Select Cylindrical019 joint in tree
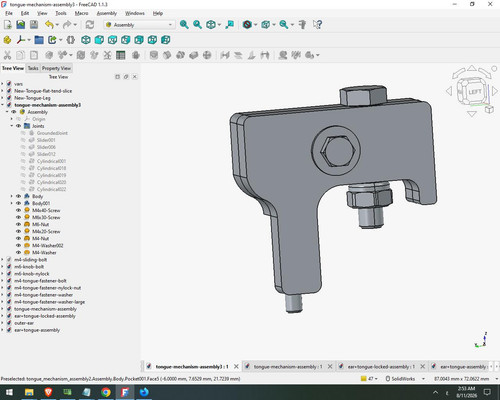 point(51,175)
